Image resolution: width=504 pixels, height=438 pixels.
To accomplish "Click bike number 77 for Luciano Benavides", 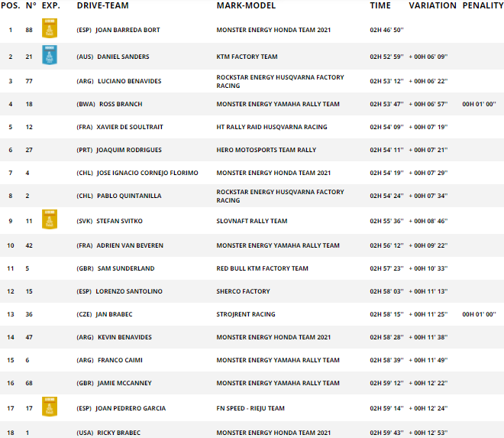I will pos(29,81).
